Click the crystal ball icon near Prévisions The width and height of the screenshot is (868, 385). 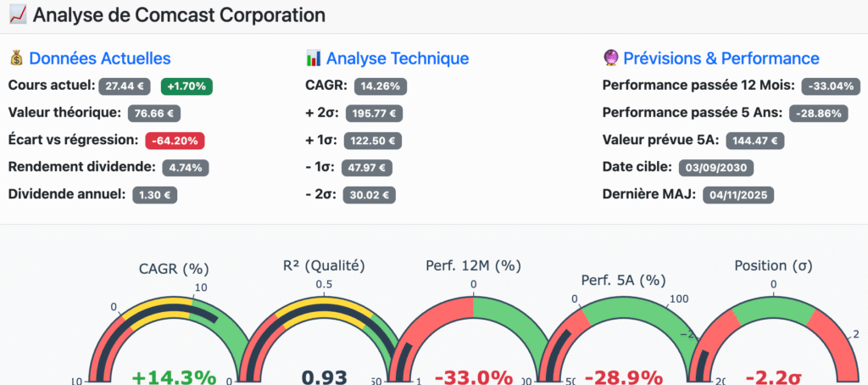click(609, 59)
